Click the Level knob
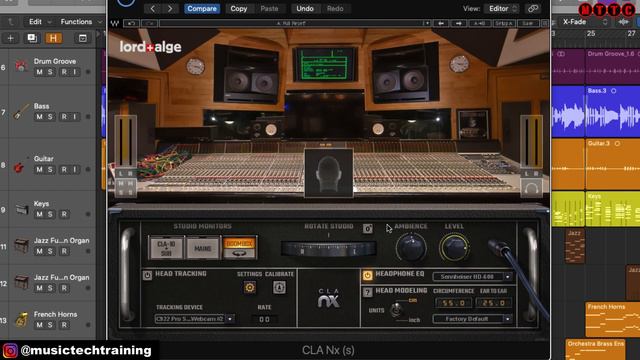The height and width of the screenshot is (360, 640). tap(454, 248)
